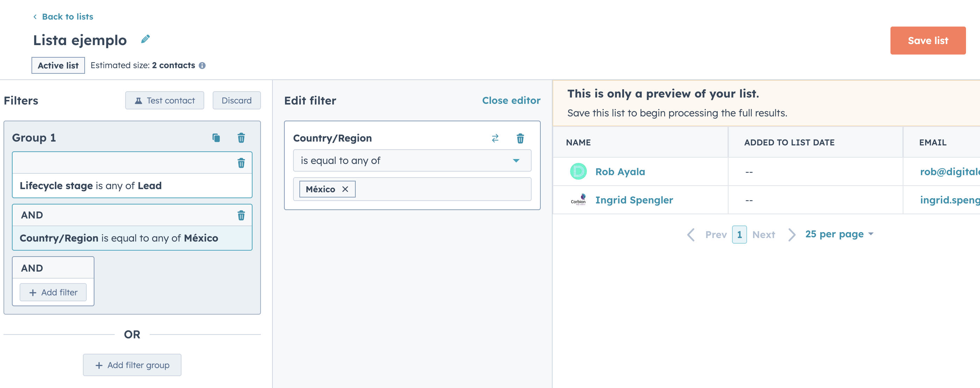Click the pencil icon to rename the list
Screen dimensions: 980x388
pos(145,39)
